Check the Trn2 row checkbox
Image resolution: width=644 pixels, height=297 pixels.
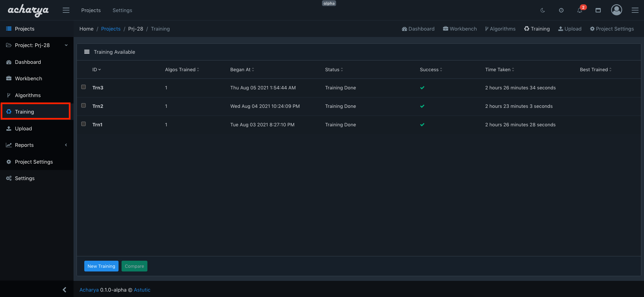(x=84, y=105)
